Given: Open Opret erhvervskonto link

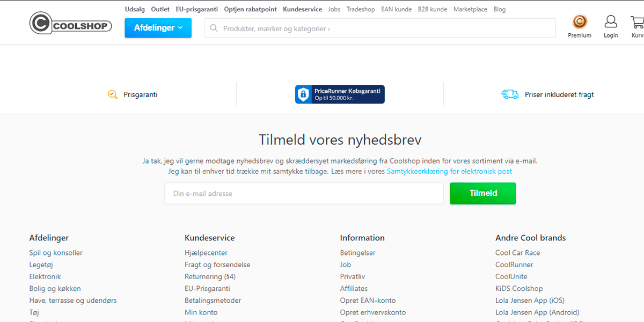Looking at the screenshot, I should [x=373, y=312].
